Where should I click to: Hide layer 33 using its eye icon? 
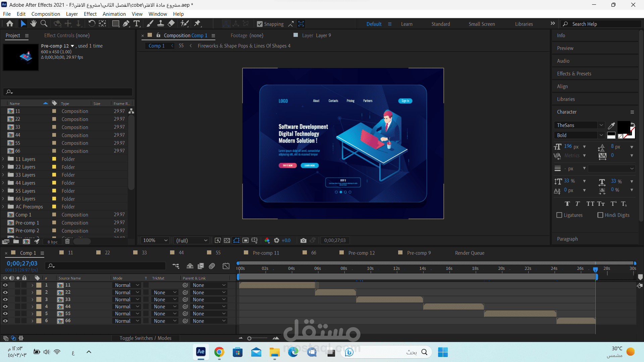5,300
